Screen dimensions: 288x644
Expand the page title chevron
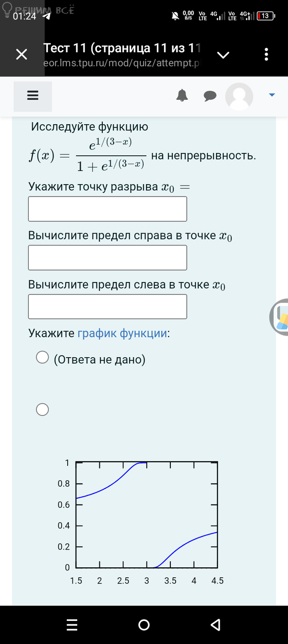point(223,55)
